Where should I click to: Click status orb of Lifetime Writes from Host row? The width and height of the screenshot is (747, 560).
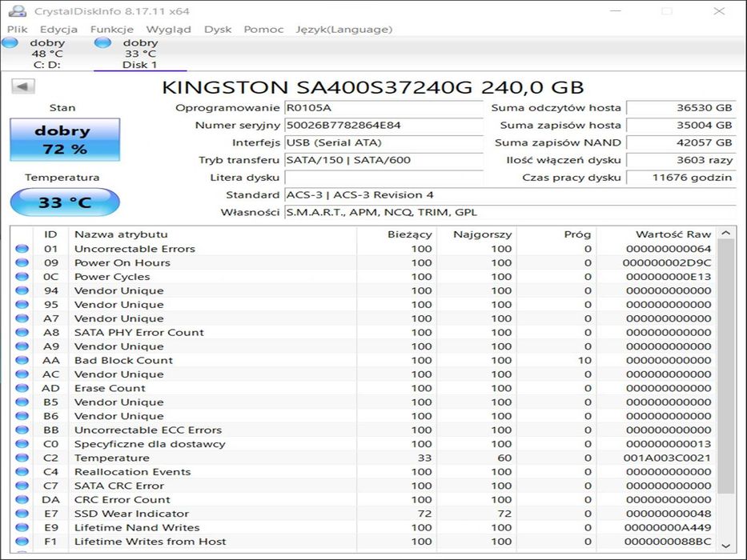point(22,542)
